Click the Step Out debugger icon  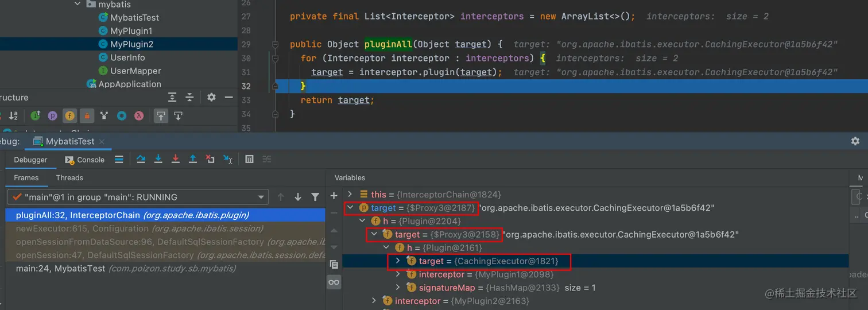[193, 159]
